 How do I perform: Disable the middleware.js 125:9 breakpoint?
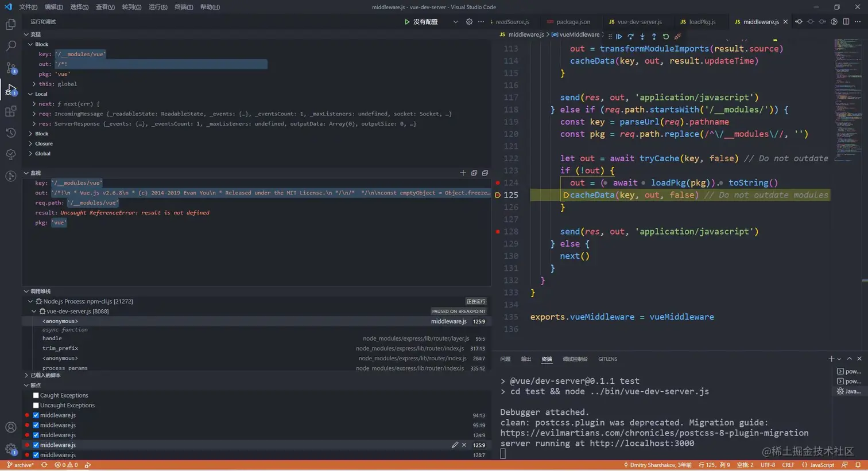[x=36, y=445]
